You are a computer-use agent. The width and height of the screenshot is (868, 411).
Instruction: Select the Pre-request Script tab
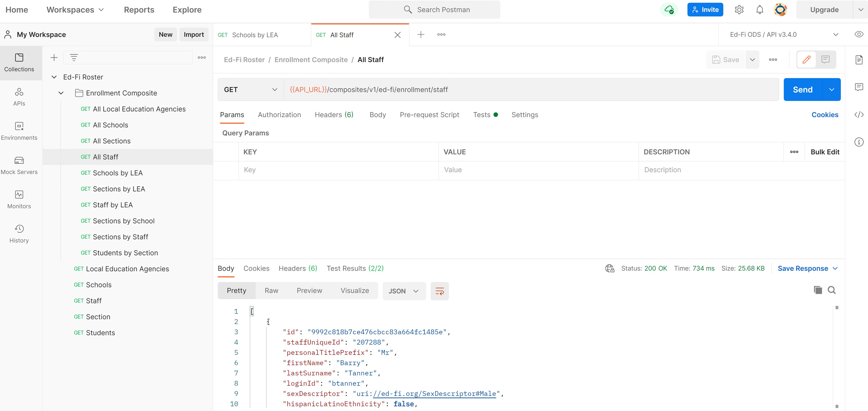[x=430, y=115]
